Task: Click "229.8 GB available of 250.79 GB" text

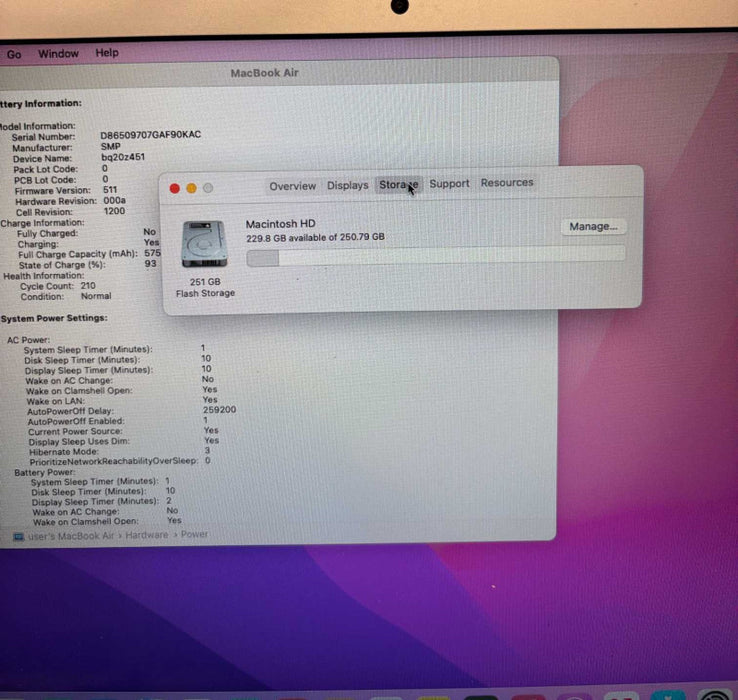Action: coord(315,238)
